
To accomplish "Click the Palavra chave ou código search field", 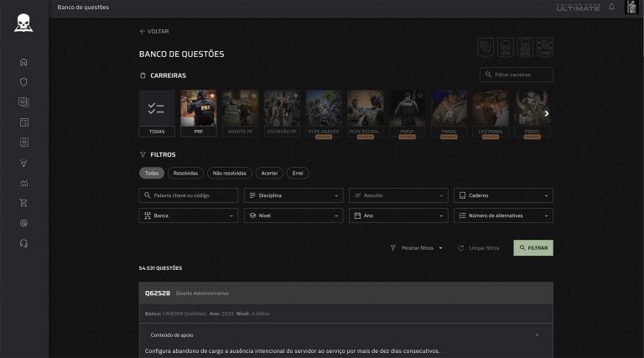I will [x=189, y=195].
